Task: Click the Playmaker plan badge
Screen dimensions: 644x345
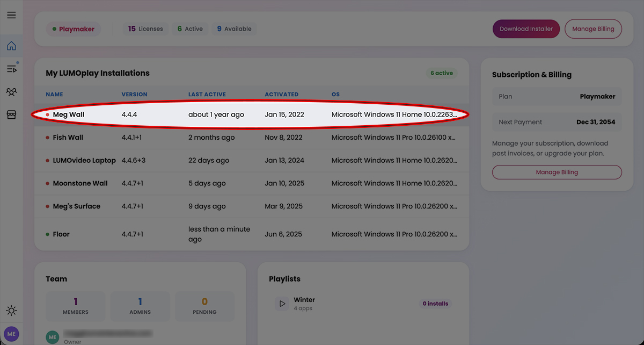Action: (74, 28)
